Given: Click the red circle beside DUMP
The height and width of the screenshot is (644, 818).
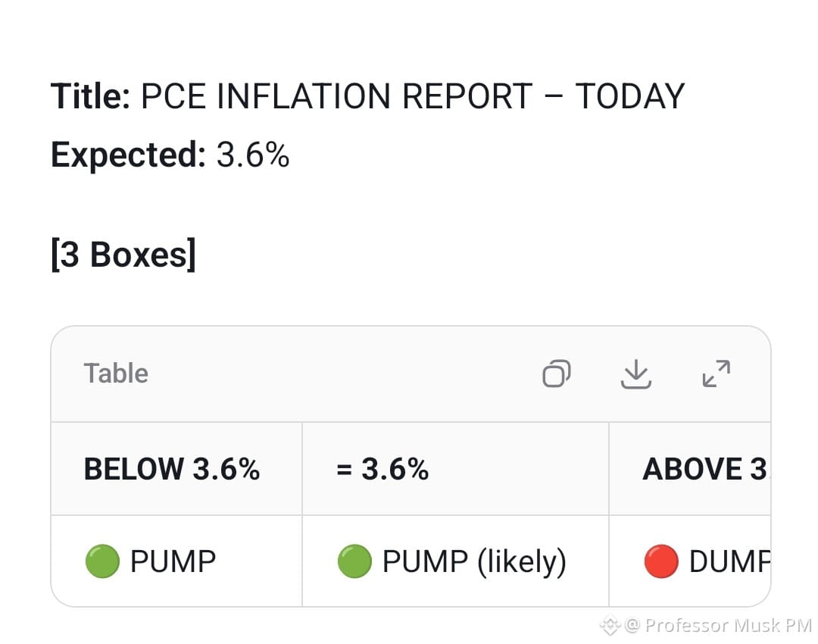Looking at the screenshot, I should click(x=661, y=561).
